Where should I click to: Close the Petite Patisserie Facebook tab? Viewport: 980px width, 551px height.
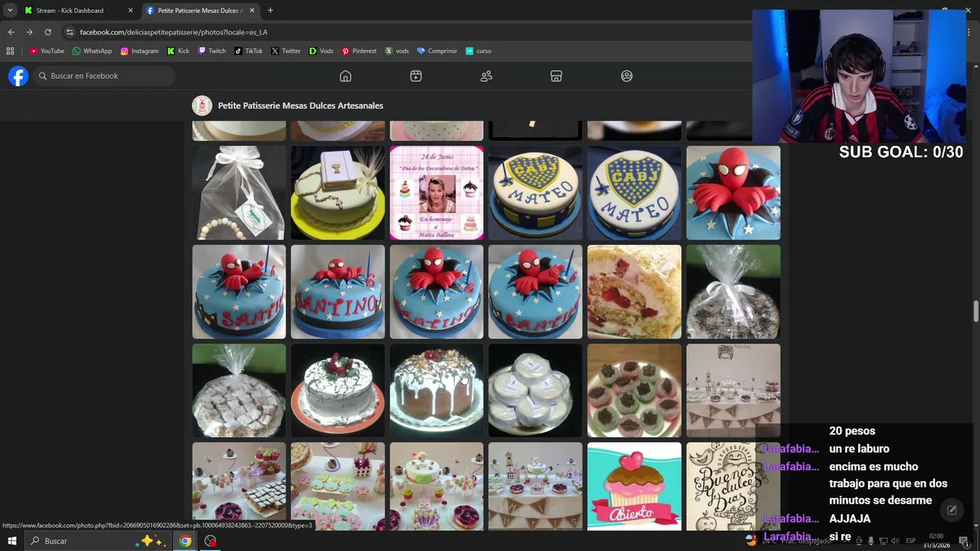point(252,11)
